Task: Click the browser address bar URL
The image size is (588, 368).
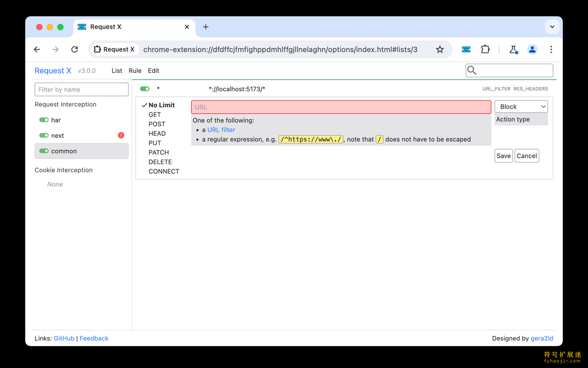Action: (x=280, y=49)
